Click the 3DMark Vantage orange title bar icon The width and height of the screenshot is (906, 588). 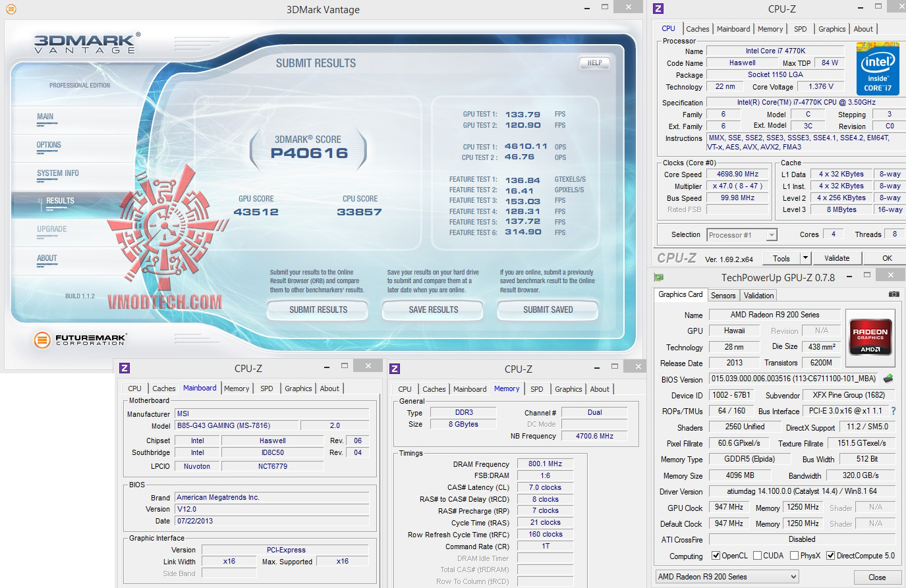(11, 9)
